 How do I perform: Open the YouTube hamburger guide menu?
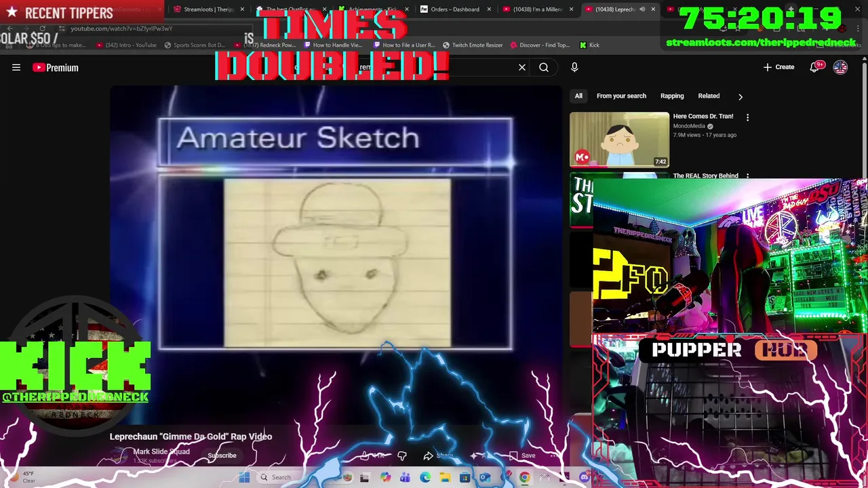pos(16,67)
